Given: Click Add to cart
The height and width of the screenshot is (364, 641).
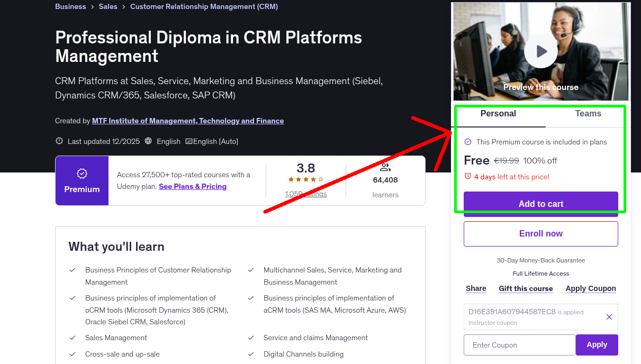Looking at the screenshot, I should click(x=540, y=204).
